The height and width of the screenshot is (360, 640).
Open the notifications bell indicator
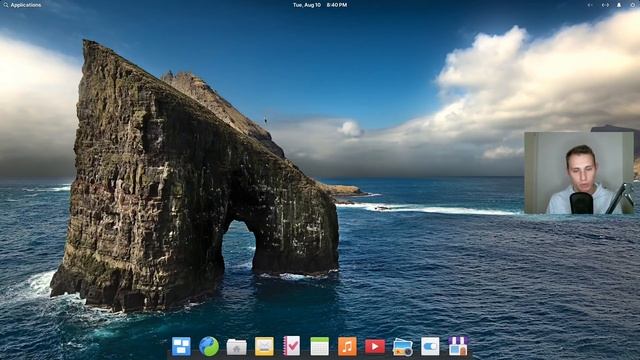click(619, 5)
